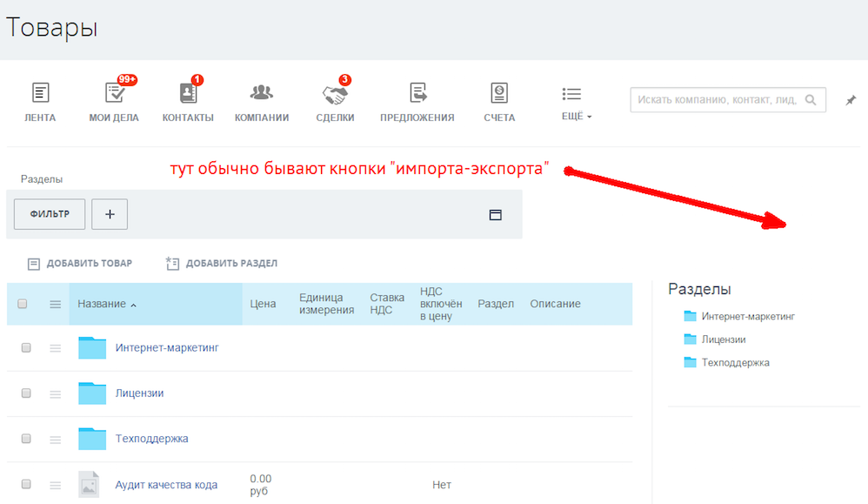Open Сделки handshake icon
Viewport: 868px width, 504px height.
[x=335, y=93]
